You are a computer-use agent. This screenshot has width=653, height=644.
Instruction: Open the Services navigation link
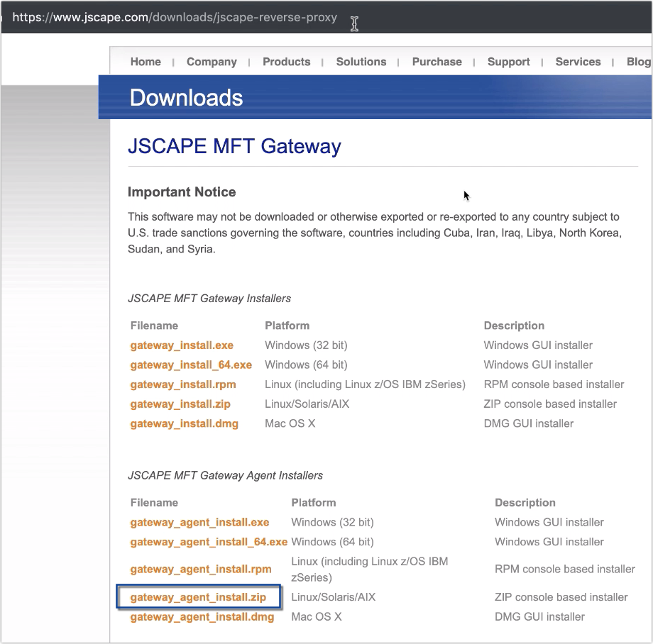(x=578, y=62)
